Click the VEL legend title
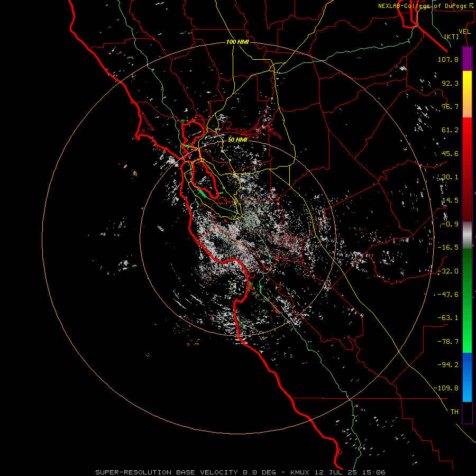 click(464, 32)
